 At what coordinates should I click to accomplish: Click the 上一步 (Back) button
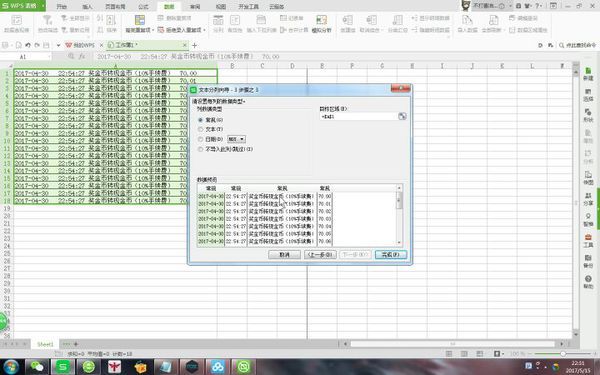point(320,254)
